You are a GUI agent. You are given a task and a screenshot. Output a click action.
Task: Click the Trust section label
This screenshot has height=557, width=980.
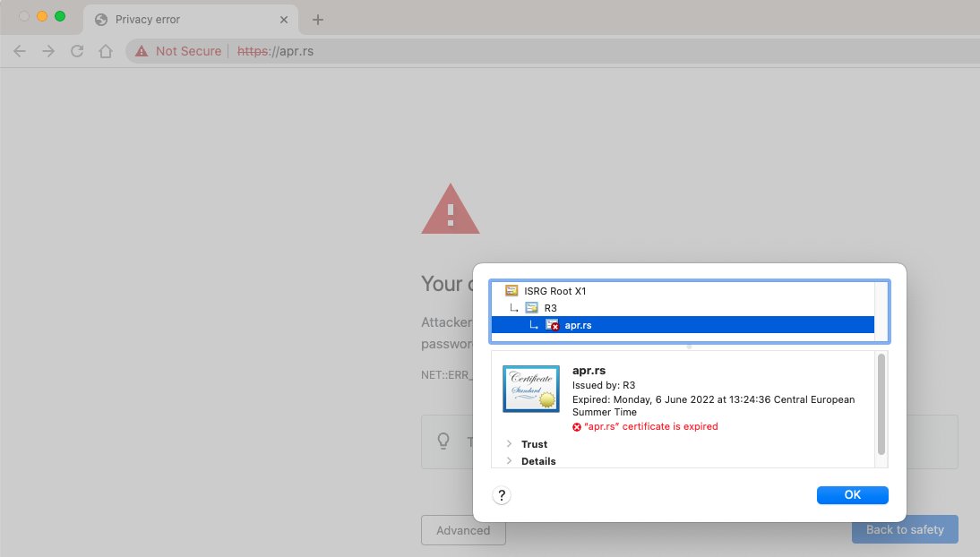pos(535,444)
